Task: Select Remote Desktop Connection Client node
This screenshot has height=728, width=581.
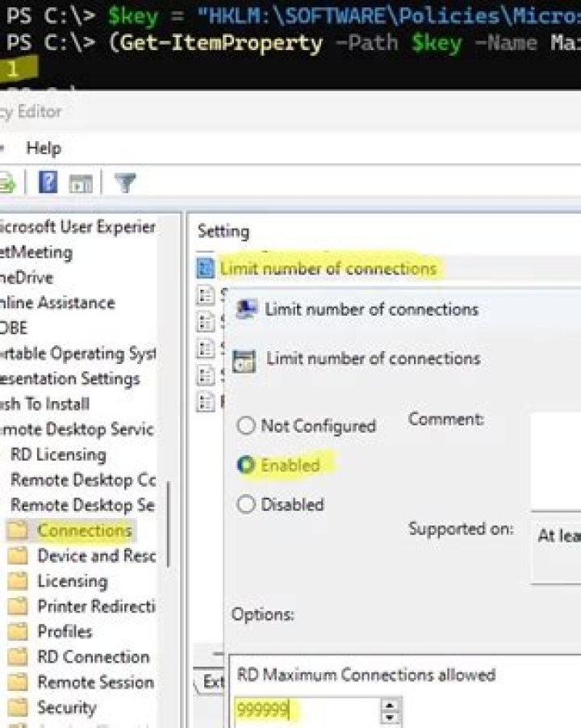Action: pos(83,479)
